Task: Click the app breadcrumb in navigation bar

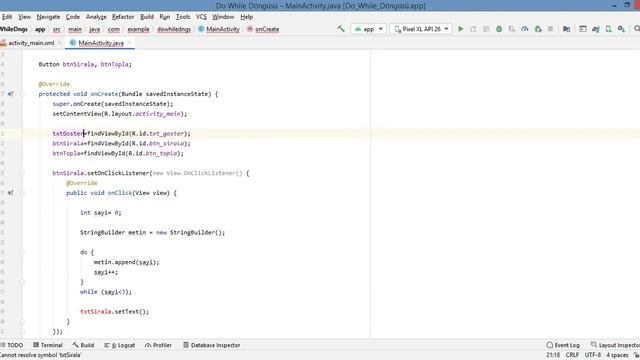Action: coord(40,29)
